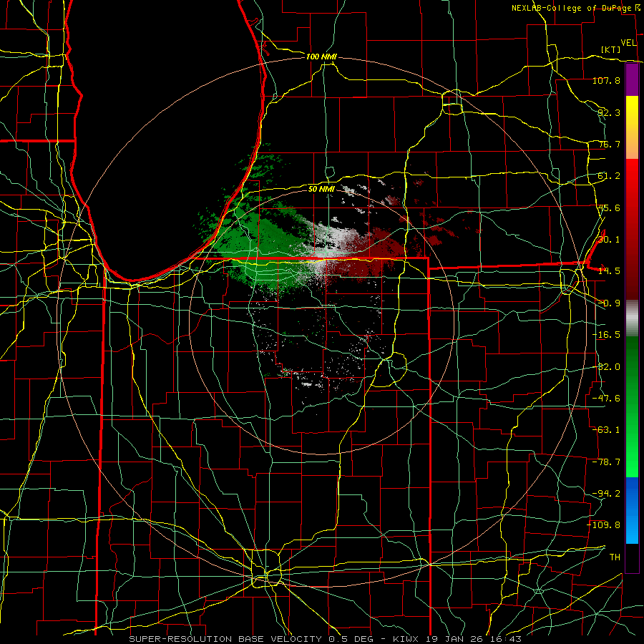The image size is (644, 644).
Task: Click the -94.2 value on the velocity scale
Action: click(x=606, y=493)
